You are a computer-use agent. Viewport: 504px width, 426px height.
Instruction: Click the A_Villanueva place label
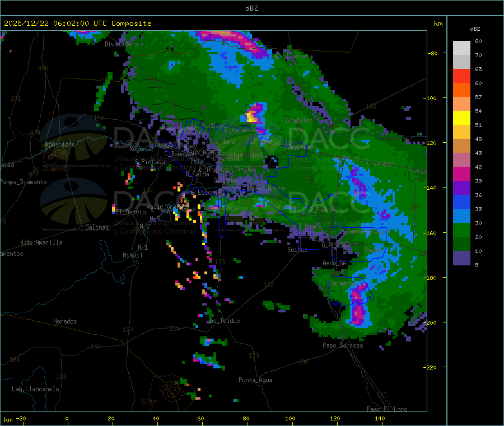(292, 56)
